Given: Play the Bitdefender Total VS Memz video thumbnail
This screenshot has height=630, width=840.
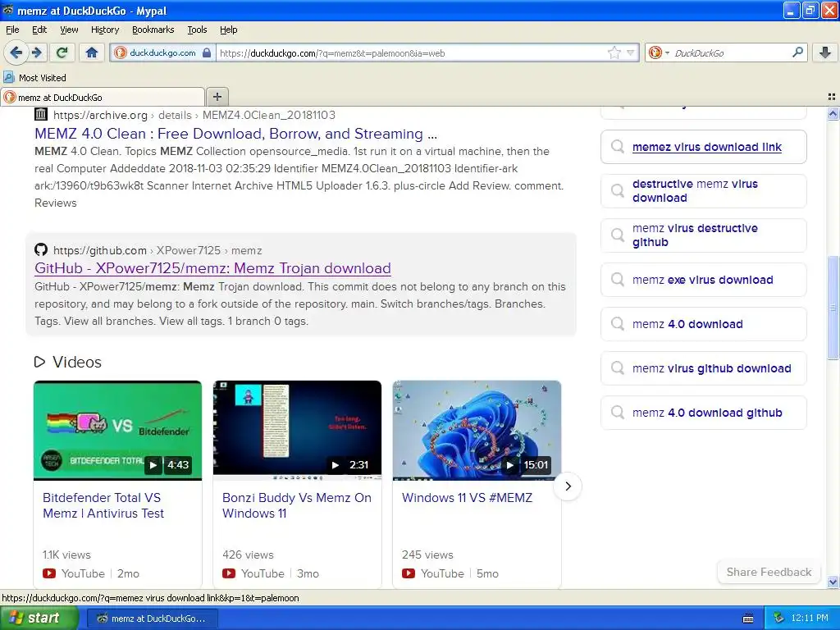Looking at the screenshot, I should [x=117, y=430].
